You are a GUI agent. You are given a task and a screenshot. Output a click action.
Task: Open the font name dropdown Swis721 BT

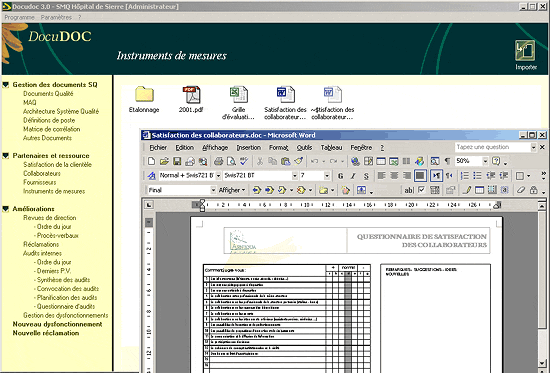(295, 175)
